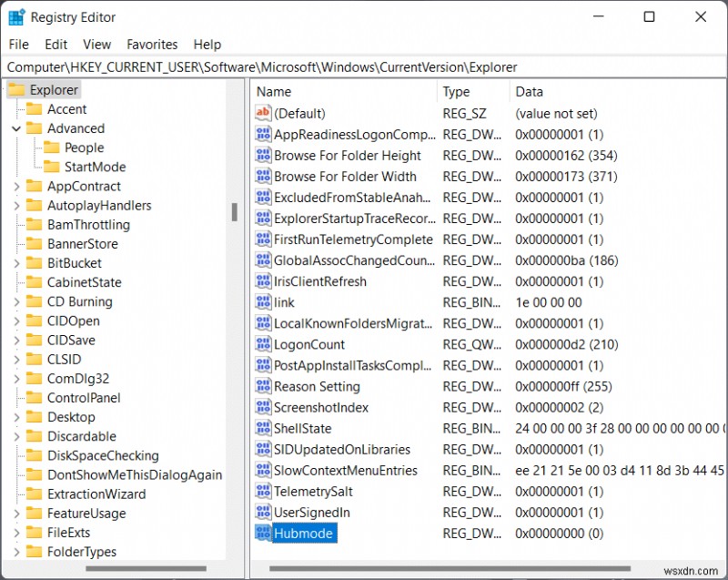
Task: Expand the AppContract key
Action: (16, 187)
